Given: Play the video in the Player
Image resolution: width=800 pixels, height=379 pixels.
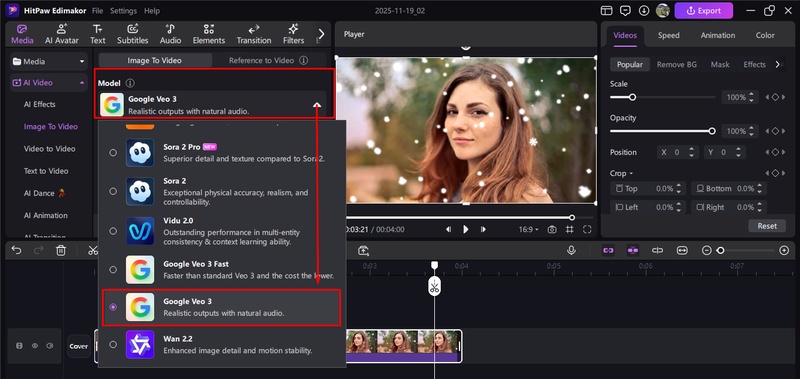Looking at the screenshot, I should click(x=465, y=230).
